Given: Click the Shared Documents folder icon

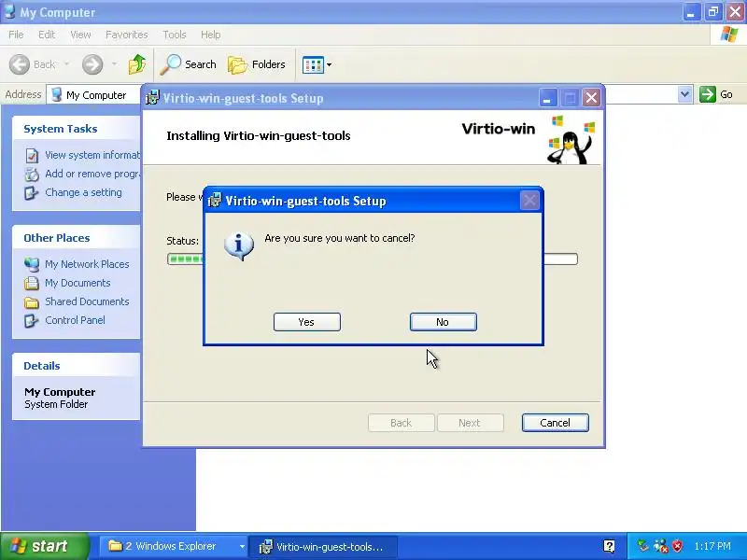Looking at the screenshot, I should click(x=32, y=301).
